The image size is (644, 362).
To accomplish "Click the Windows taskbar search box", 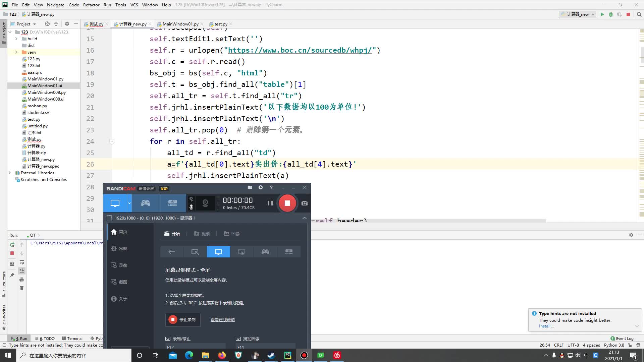I will (74, 355).
